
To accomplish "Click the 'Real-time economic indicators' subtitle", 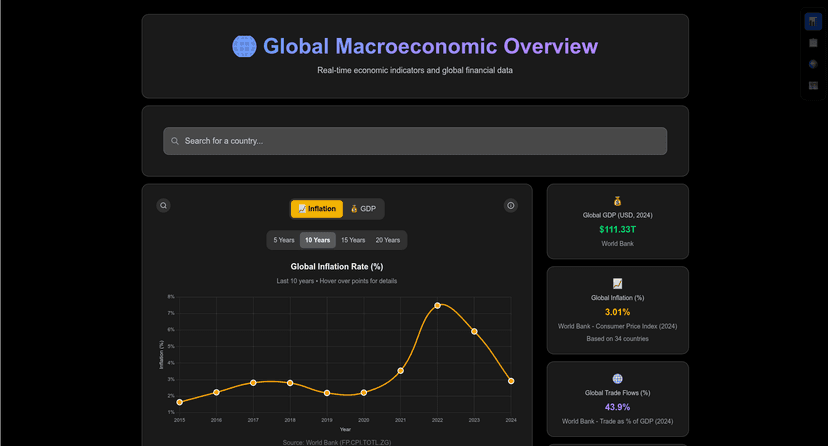I will pos(415,70).
